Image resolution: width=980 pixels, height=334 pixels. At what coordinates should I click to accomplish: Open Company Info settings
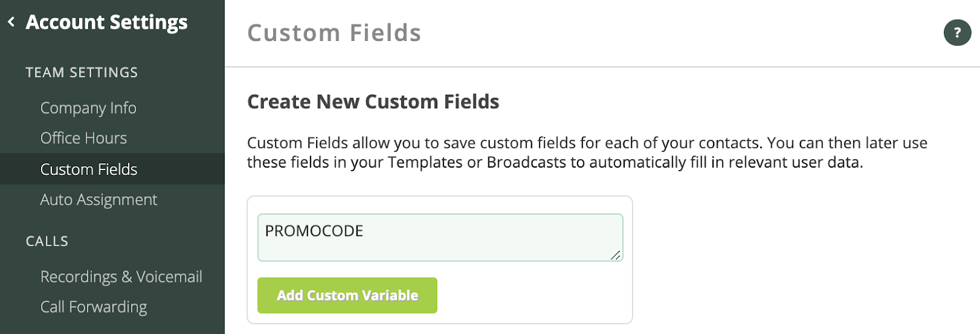pos(88,108)
